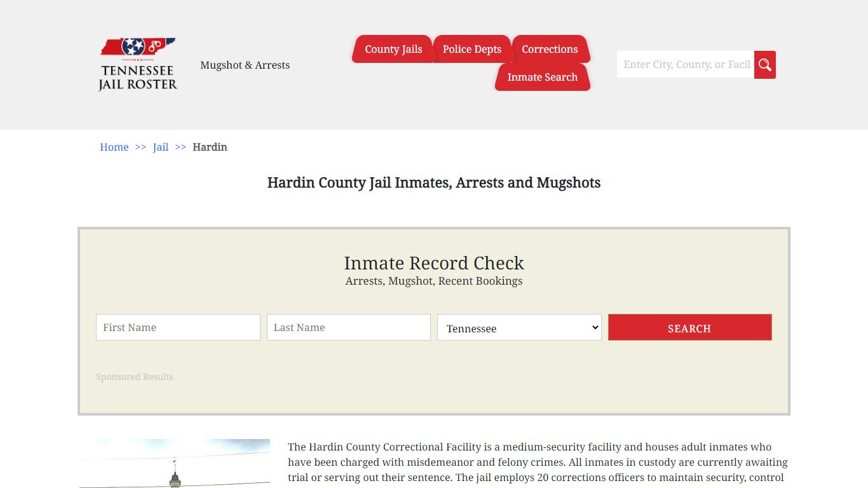Viewport: 868px width, 488px height.
Task: Open the Tennessee Jail Roster logo
Action: [x=138, y=64]
